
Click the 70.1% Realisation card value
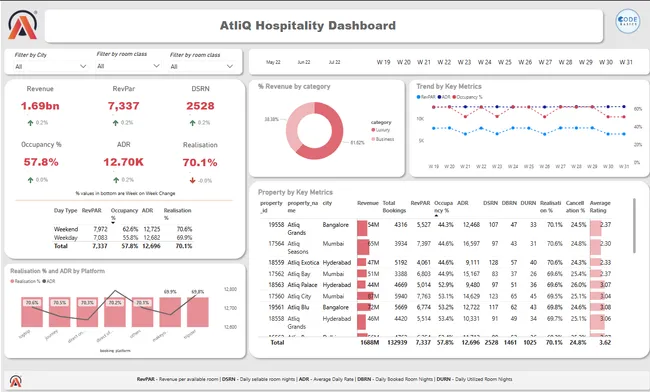pos(200,162)
